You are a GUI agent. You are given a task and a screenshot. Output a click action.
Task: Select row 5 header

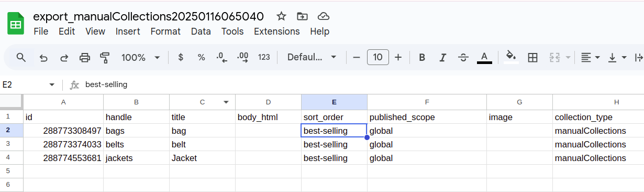click(x=12, y=171)
